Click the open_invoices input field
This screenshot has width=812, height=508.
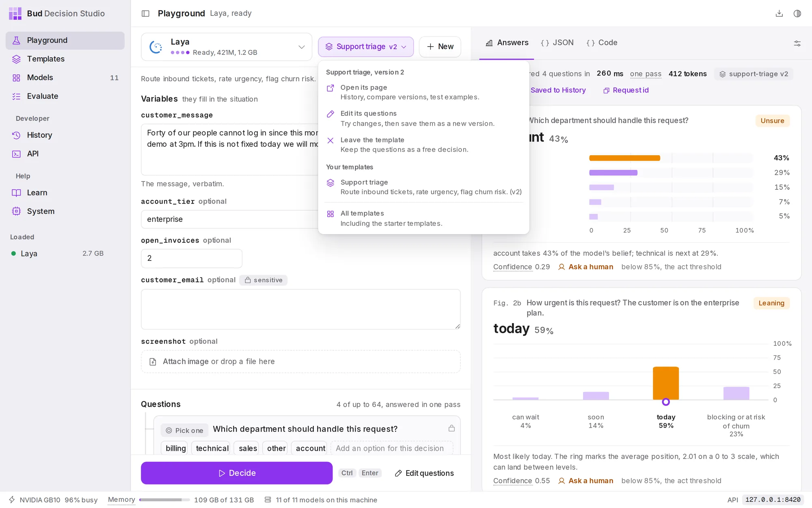[x=192, y=258]
